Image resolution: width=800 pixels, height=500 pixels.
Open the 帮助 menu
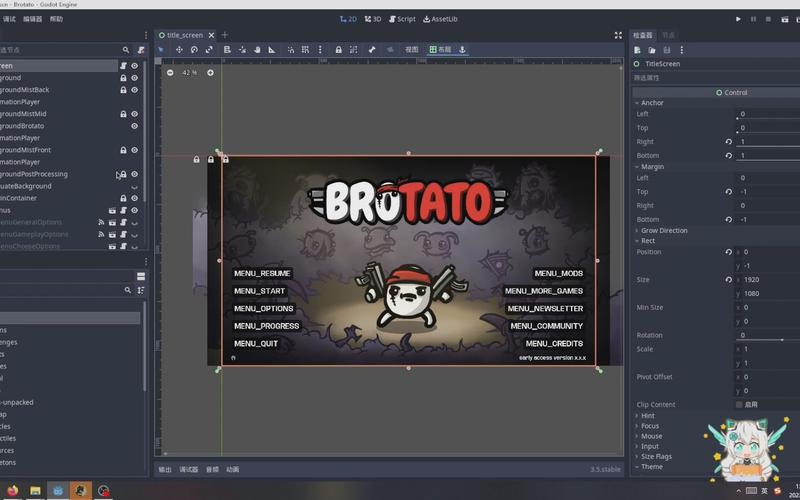(56, 19)
